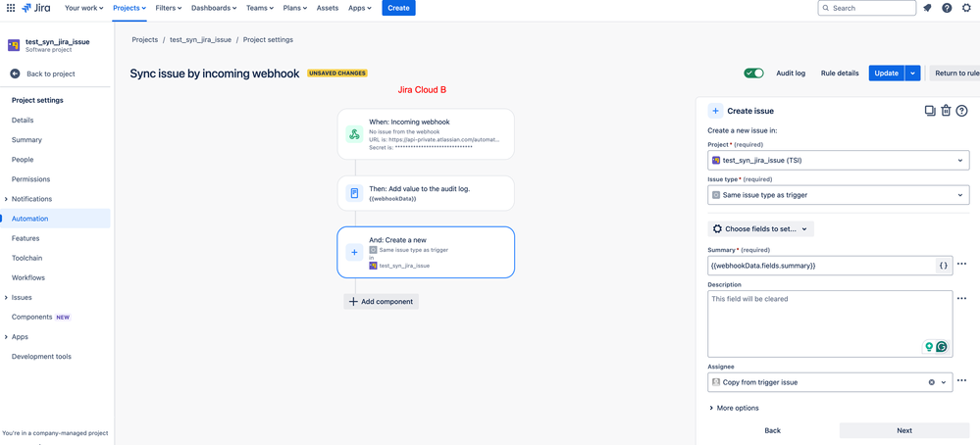Open the Audit log

coord(791,73)
